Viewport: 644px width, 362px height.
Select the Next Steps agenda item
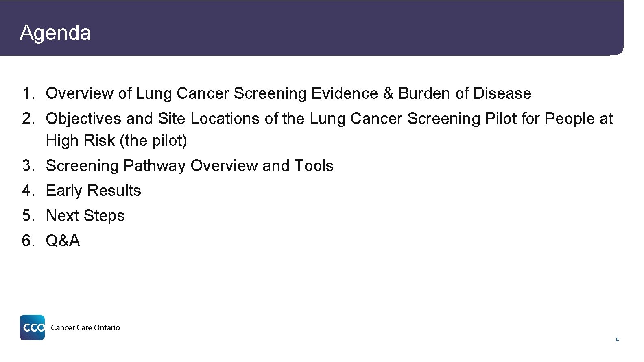tap(85, 216)
